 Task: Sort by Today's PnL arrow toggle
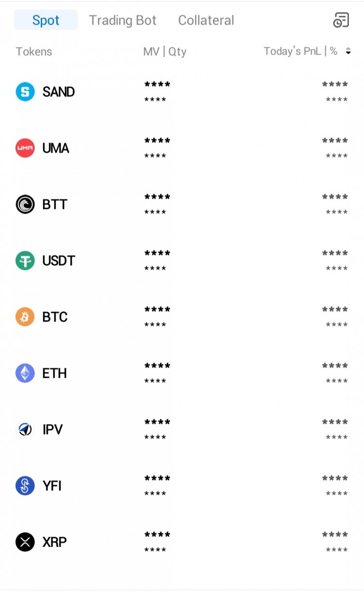(x=348, y=51)
